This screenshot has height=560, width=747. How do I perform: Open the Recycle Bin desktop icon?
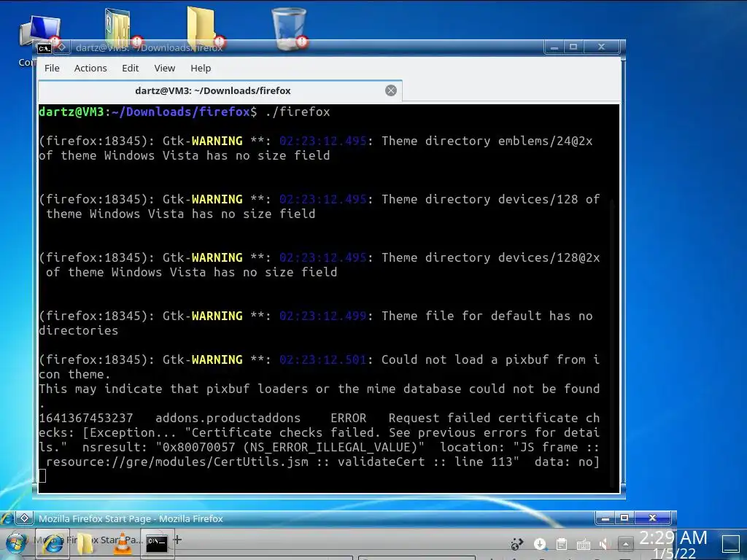point(289,28)
